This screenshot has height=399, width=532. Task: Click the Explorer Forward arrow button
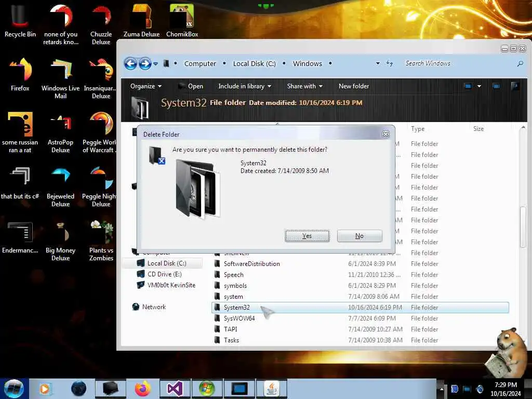[145, 63]
